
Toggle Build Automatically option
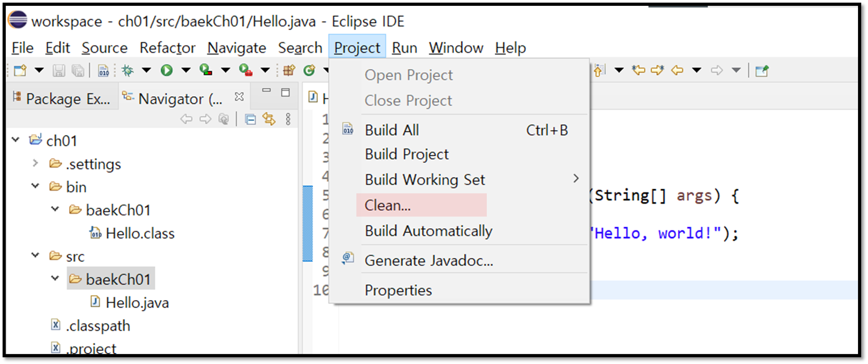(459, 231)
